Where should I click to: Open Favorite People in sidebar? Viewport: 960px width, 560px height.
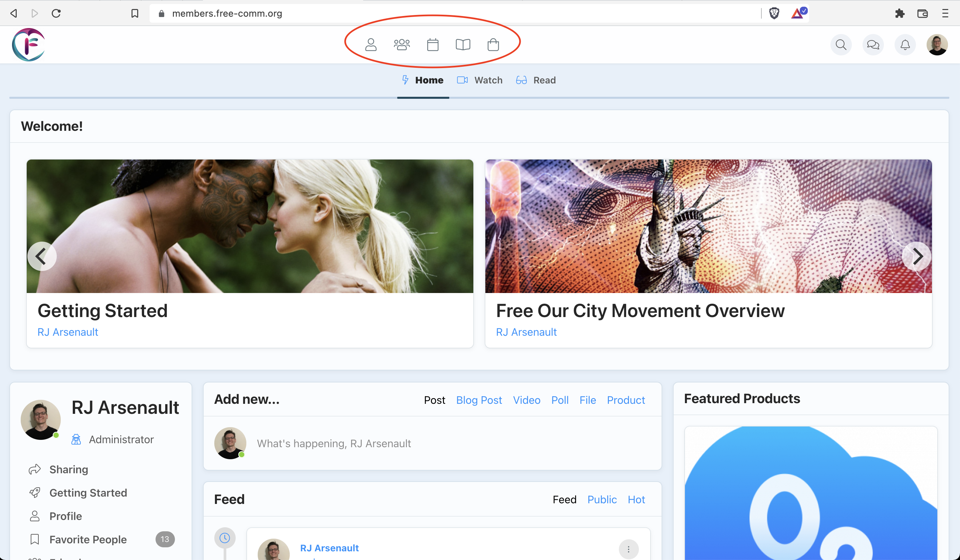click(88, 539)
